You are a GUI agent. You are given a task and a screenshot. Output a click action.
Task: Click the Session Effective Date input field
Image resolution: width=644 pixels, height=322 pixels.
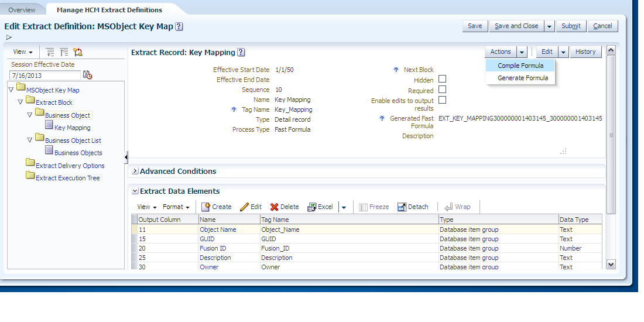[45, 76]
